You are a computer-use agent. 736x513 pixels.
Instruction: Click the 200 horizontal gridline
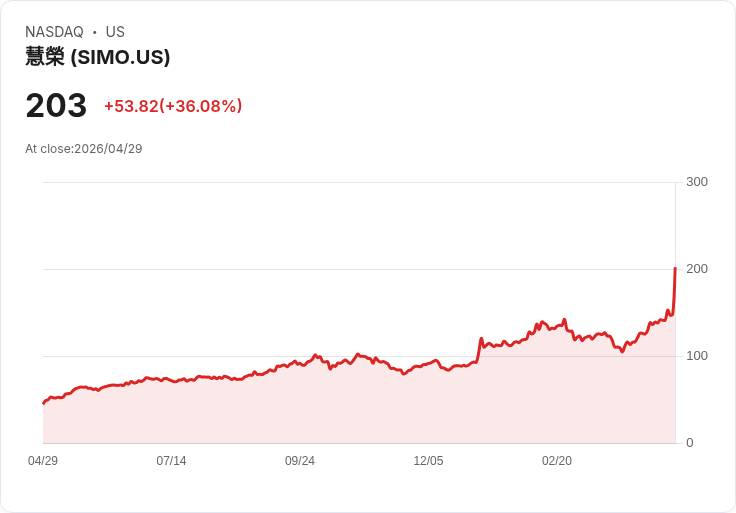(x=359, y=269)
